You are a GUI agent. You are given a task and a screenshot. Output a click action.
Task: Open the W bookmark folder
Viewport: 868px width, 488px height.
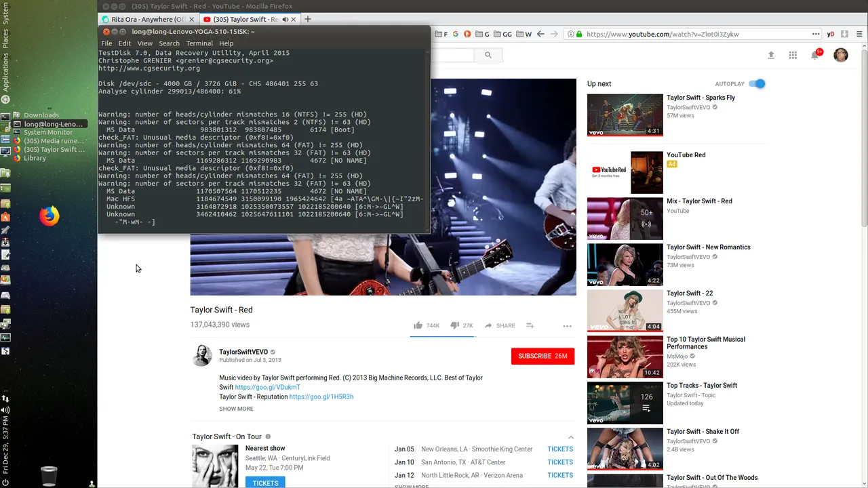[x=525, y=34]
